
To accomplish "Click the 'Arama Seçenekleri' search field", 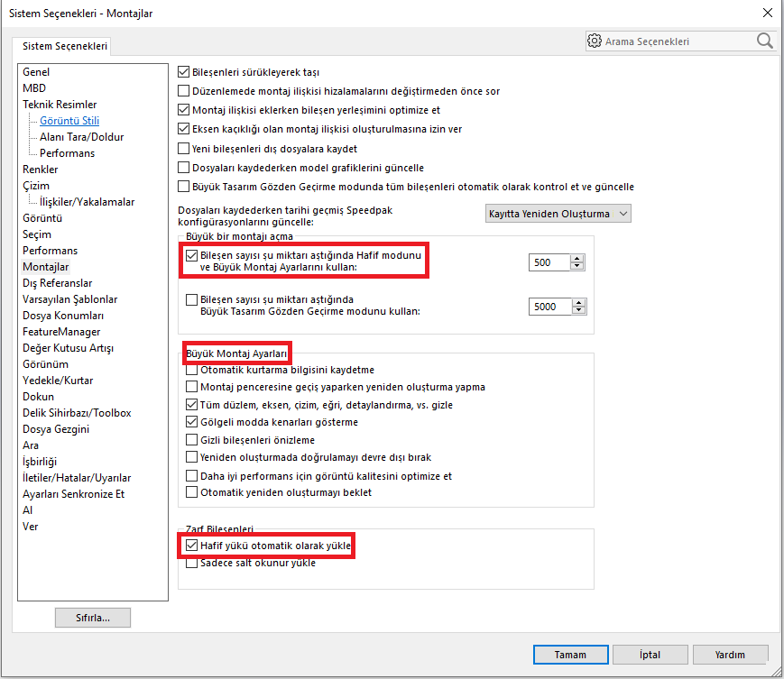I will click(677, 41).
